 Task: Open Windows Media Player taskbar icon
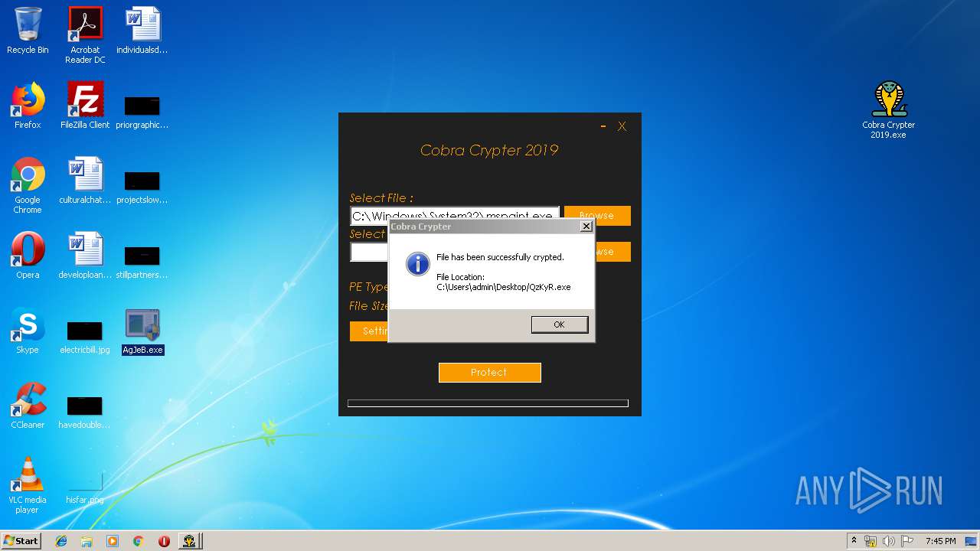pyautogui.click(x=113, y=541)
